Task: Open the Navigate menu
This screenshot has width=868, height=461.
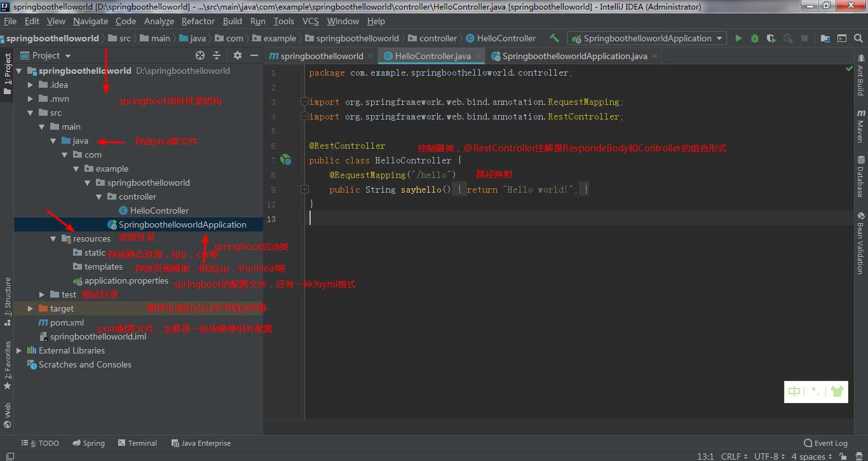Action: [90, 21]
